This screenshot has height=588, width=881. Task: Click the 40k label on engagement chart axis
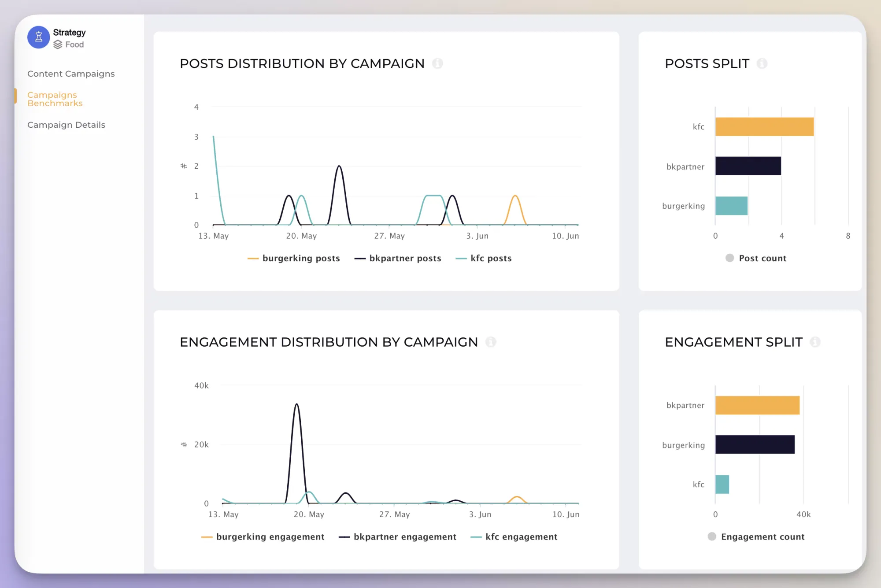pyautogui.click(x=201, y=385)
